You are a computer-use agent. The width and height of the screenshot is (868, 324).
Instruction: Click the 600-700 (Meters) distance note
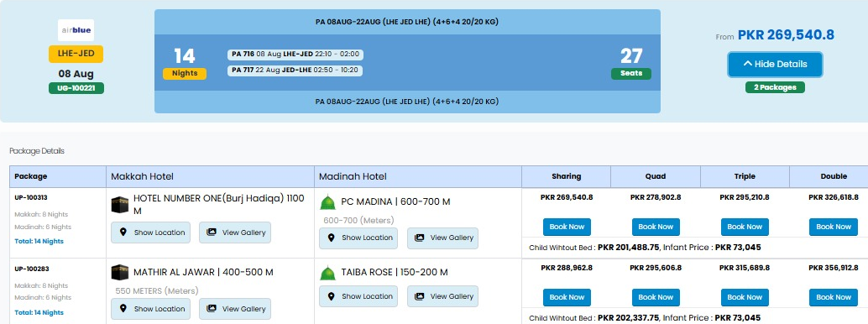coord(358,221)
